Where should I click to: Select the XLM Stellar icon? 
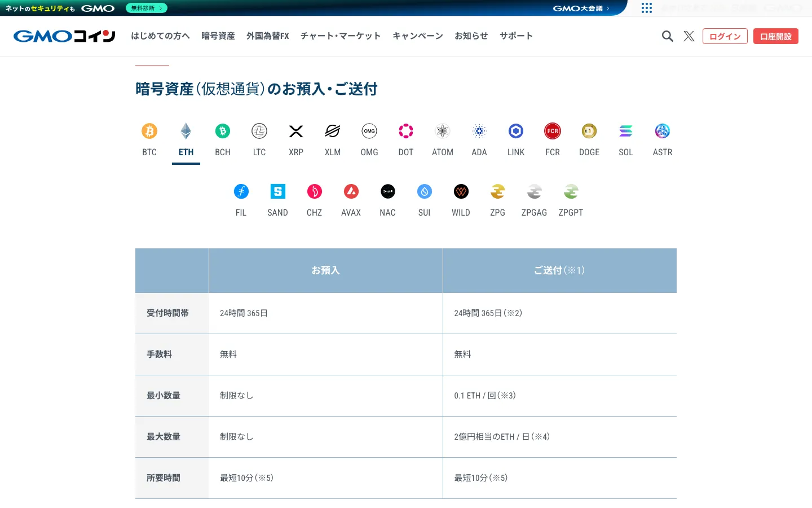click(333, 131)
